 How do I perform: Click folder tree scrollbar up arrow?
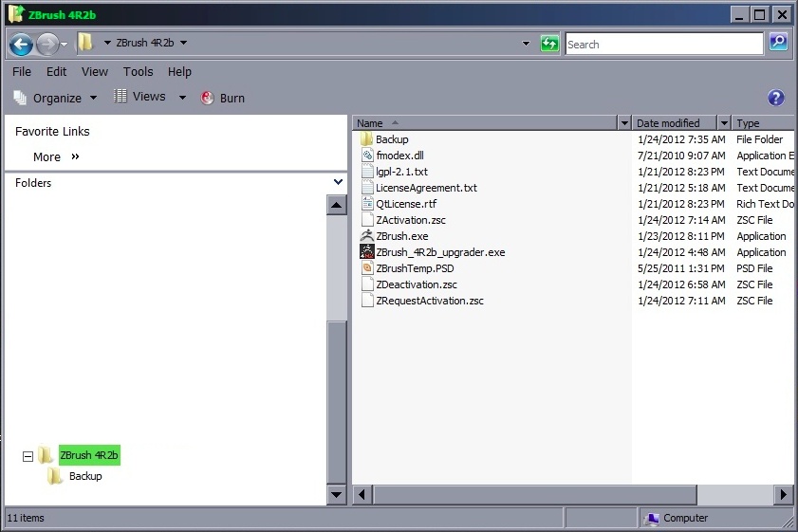337,205
